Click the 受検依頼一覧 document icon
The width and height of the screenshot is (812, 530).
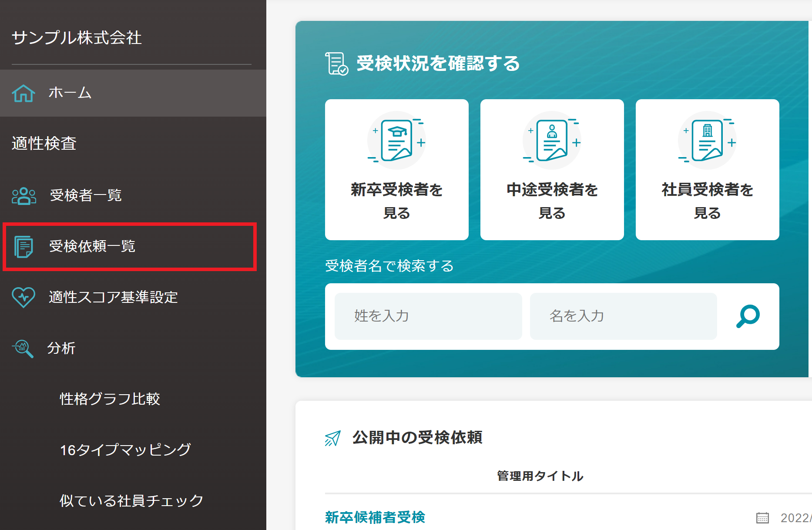pos(23,246)
